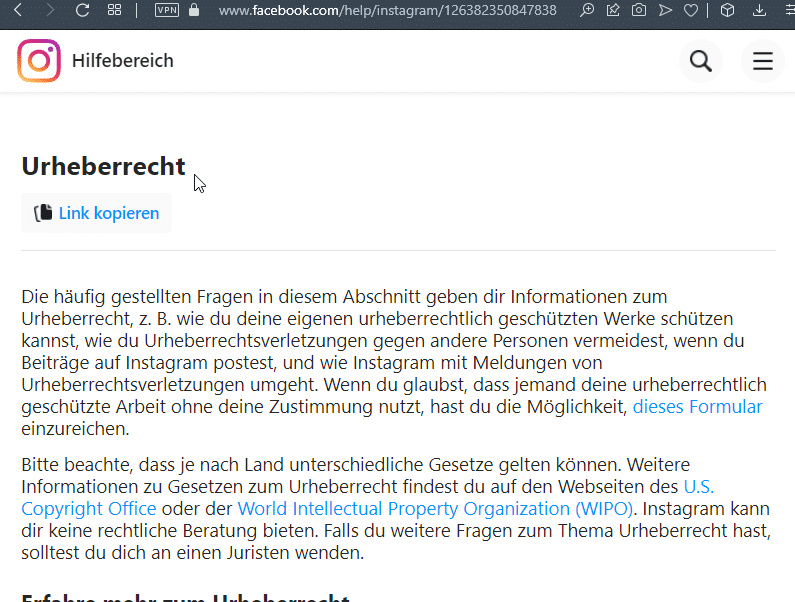Go forward with the forward arrow
The image size is (795, 602).
coord(50,10)
